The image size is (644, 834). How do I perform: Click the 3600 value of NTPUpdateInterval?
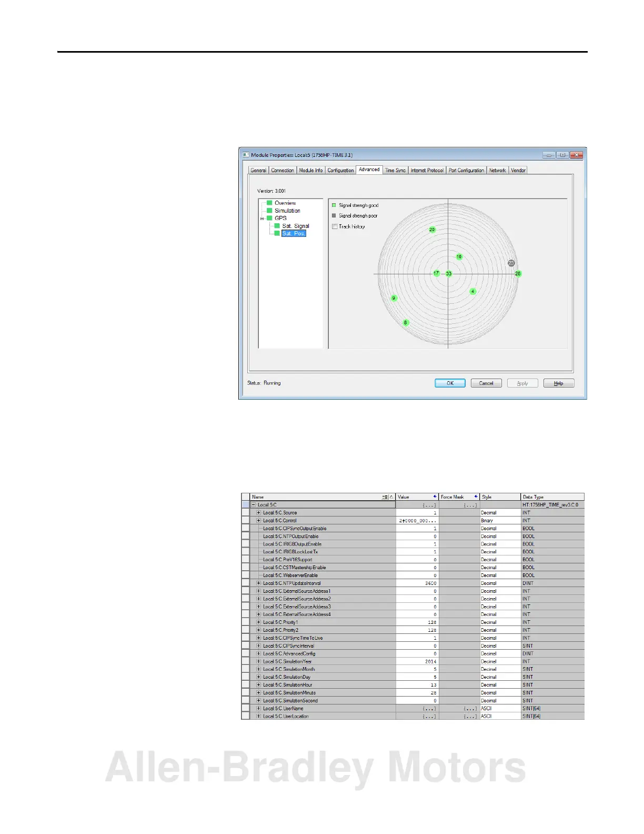417,583
